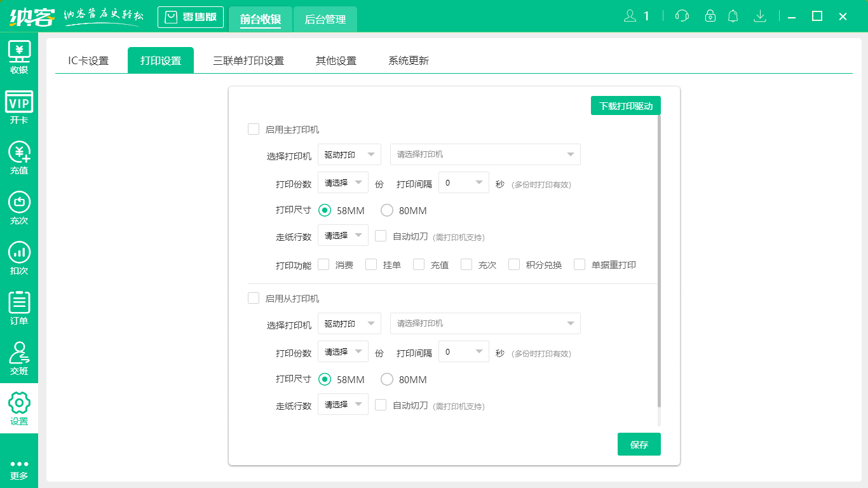Open main printer 走纸行数 dropdown
Image resolution: width=868 pixels, height=488 pixels.
tap(343, 235)
